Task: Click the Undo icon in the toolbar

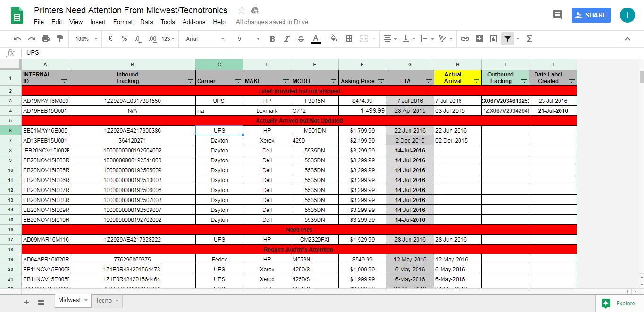Action: 17,39
